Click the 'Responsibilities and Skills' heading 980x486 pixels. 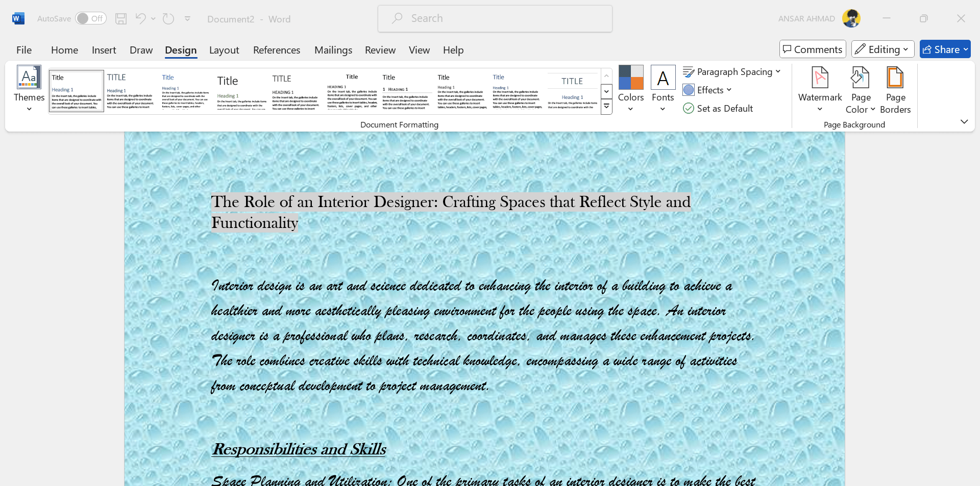tap(299, 449)
